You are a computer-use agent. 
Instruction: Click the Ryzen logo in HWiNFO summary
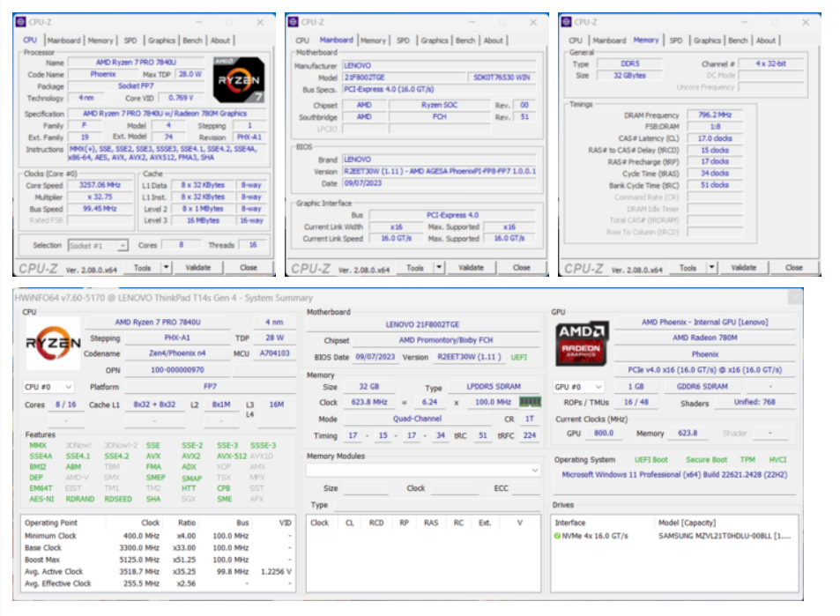(x=53, y=344)
